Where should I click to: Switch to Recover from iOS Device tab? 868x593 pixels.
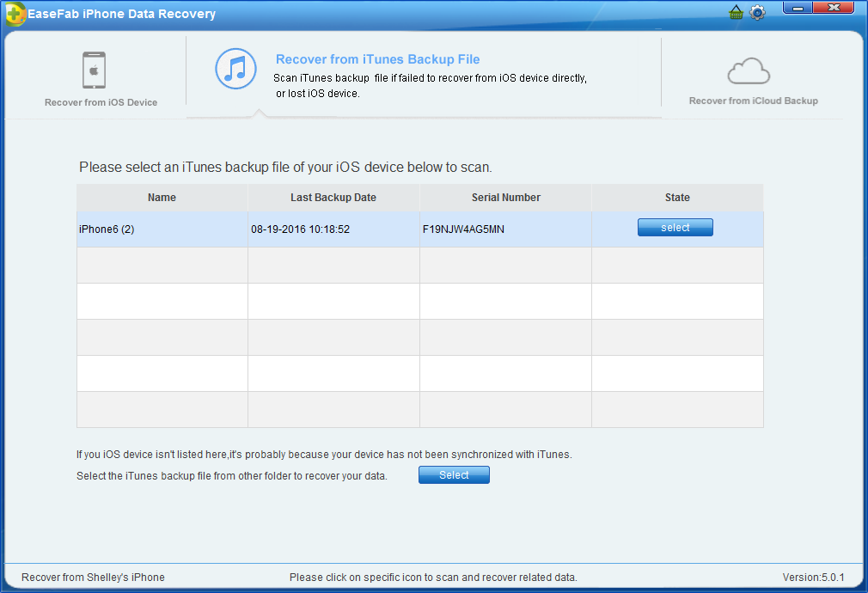coord(101,102)
